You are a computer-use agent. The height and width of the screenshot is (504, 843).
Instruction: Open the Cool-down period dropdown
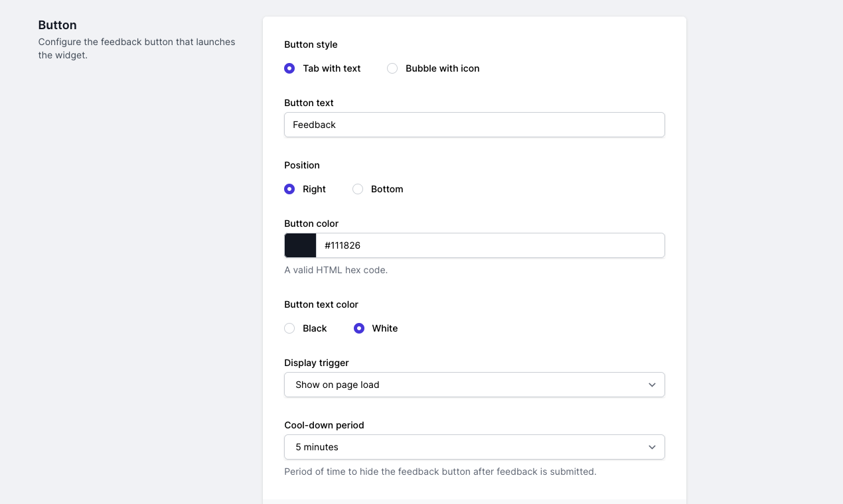[474, 447]
